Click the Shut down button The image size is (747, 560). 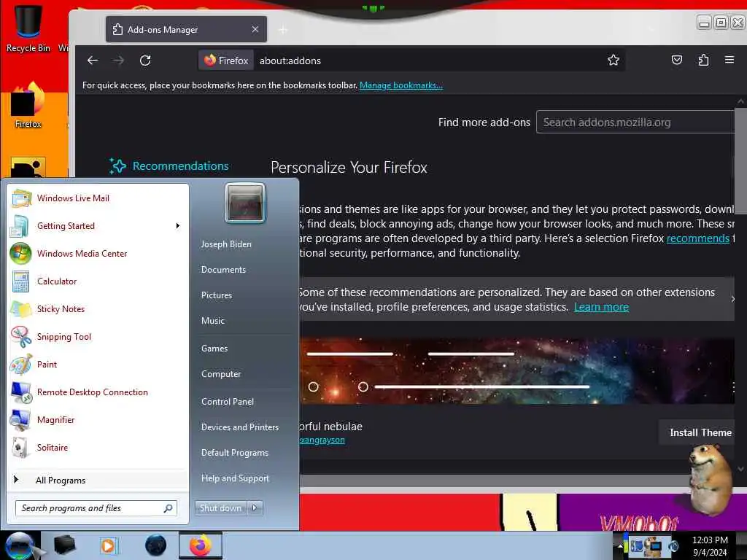[x=220, y=508]
